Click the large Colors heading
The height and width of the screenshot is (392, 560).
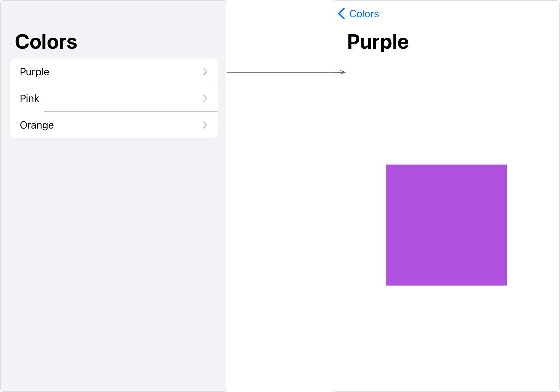[46, 42]
